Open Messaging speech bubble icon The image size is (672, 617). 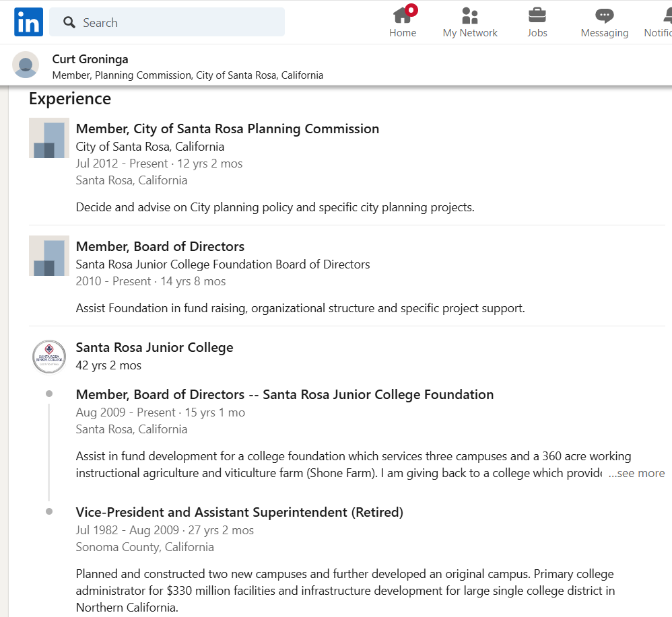coord(604,22)
